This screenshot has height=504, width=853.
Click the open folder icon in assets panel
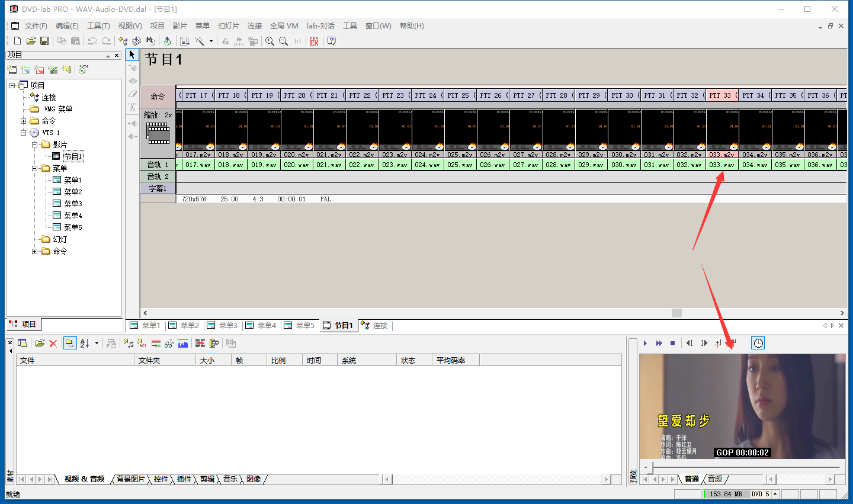[40, 343]
